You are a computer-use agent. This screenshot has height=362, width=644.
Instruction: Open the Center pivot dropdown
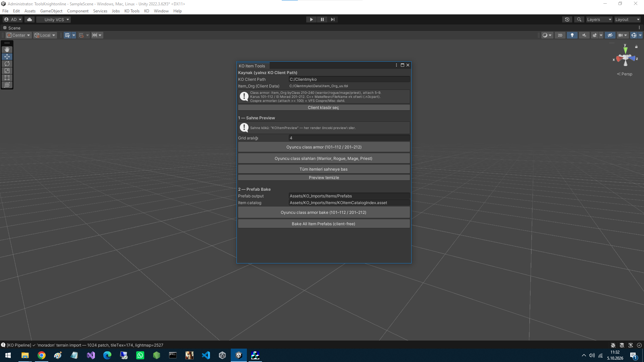(x=19, y=35)
